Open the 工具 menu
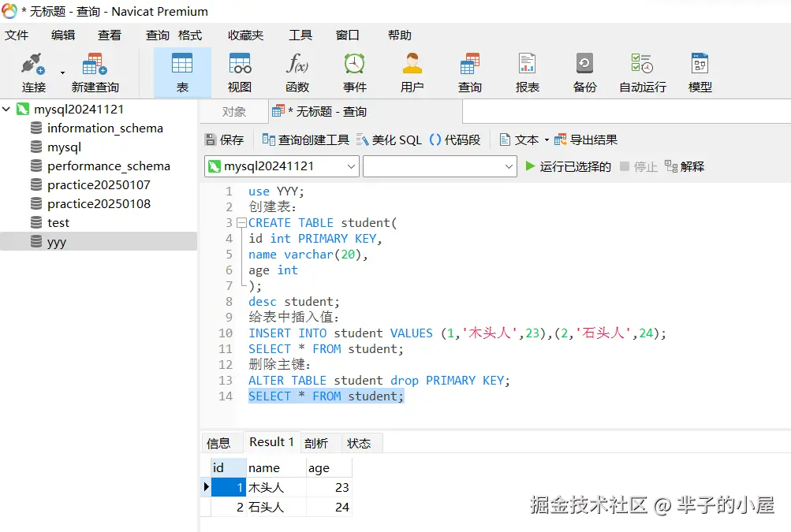 pyautogui.click(x=300, y=35)
